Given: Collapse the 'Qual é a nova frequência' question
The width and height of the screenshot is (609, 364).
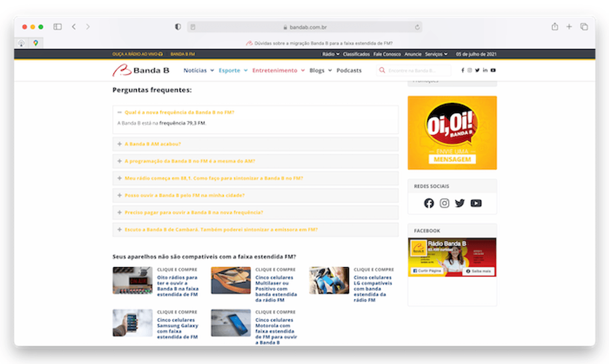Looking at the screenshot, I should coord(255,113).
